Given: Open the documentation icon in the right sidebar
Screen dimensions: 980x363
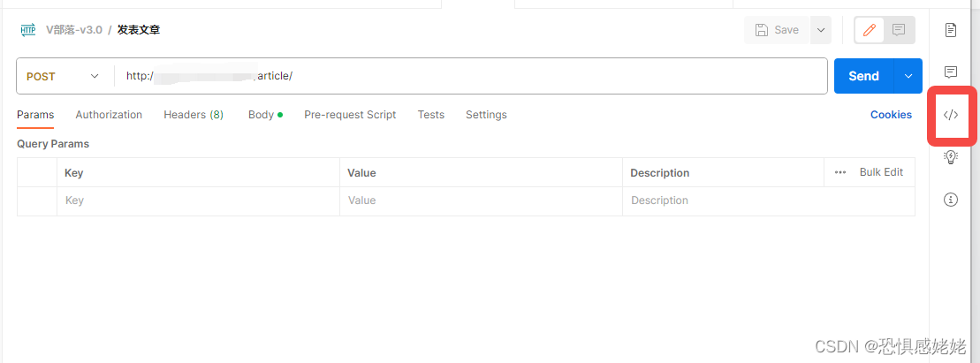Looking at the screenshot, I should pyautogui.click(x=951, y=30).
